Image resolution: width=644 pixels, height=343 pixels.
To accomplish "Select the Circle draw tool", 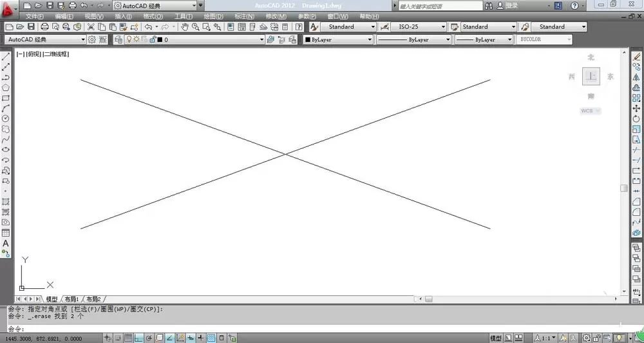I will pos(6,119).
